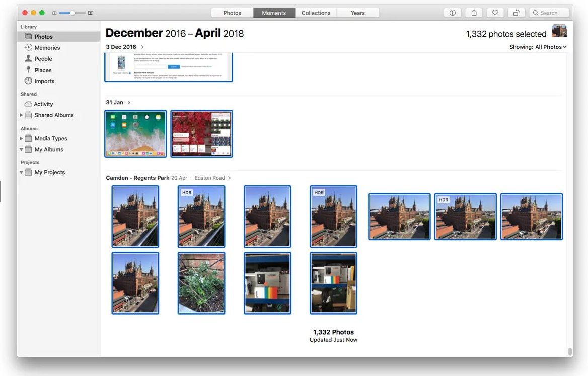Click the chevron next to 3 Dec 2016

(142, 47)
